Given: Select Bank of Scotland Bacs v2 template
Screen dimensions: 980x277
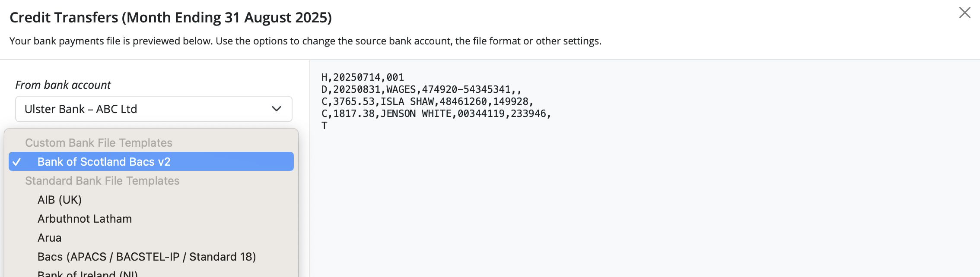Looking at the screenshot, I should pyautogui.click(x=104, y=162).
